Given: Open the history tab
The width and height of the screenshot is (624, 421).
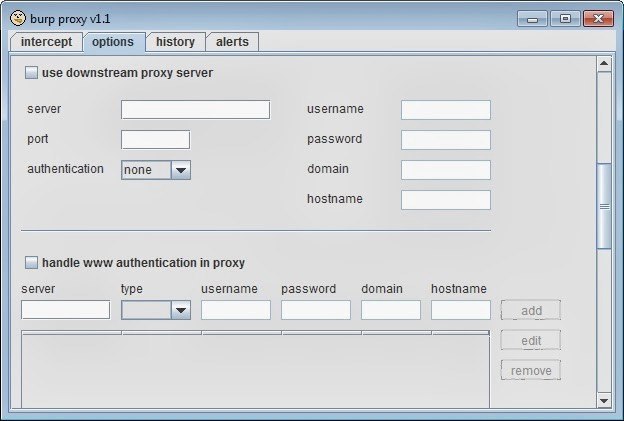Looking at the screenshot, I should pos(175,42).
